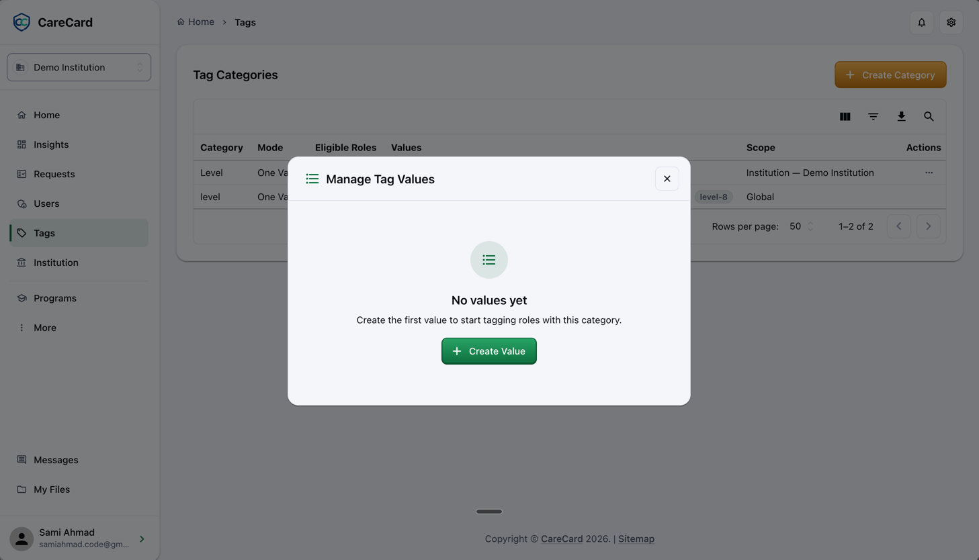Go to next page arrow

[928, 226]
